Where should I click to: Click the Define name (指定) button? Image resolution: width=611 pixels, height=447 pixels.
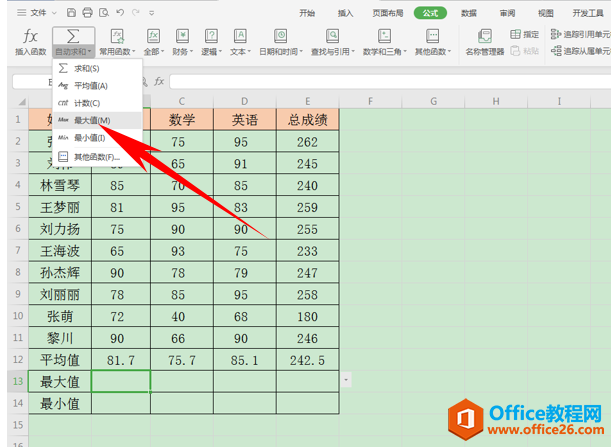click(524, 34)
